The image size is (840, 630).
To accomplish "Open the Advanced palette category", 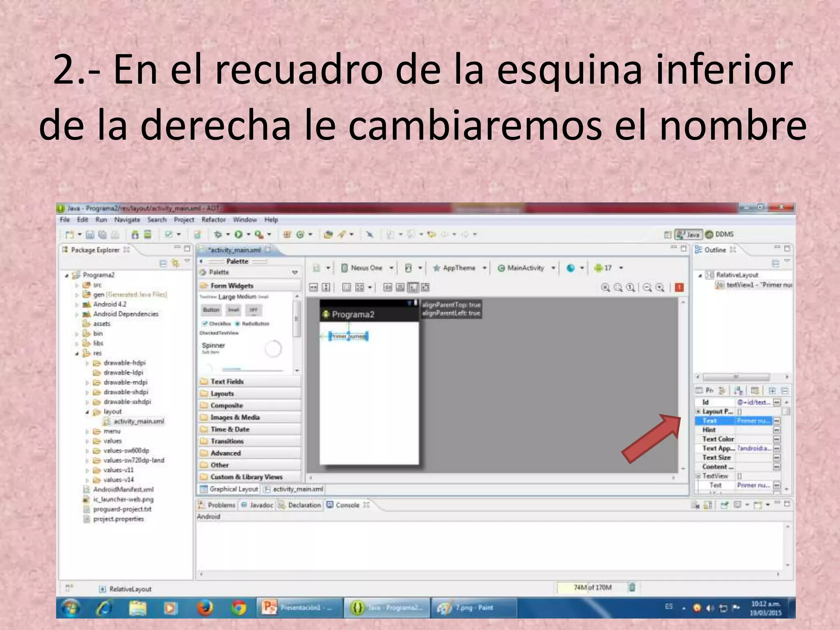I will (x=249, y=453).
